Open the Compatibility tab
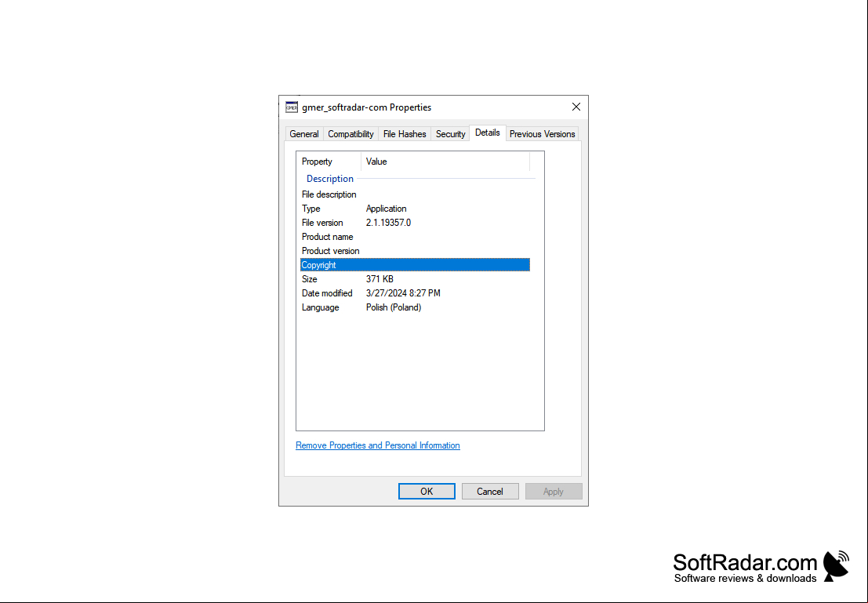 coord(350,134)
